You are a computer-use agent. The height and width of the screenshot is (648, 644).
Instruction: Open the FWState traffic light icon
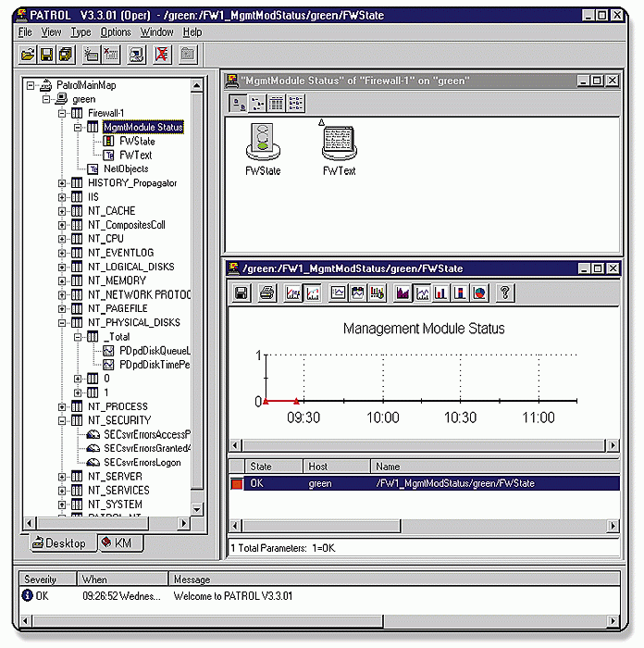coord(263,143)
